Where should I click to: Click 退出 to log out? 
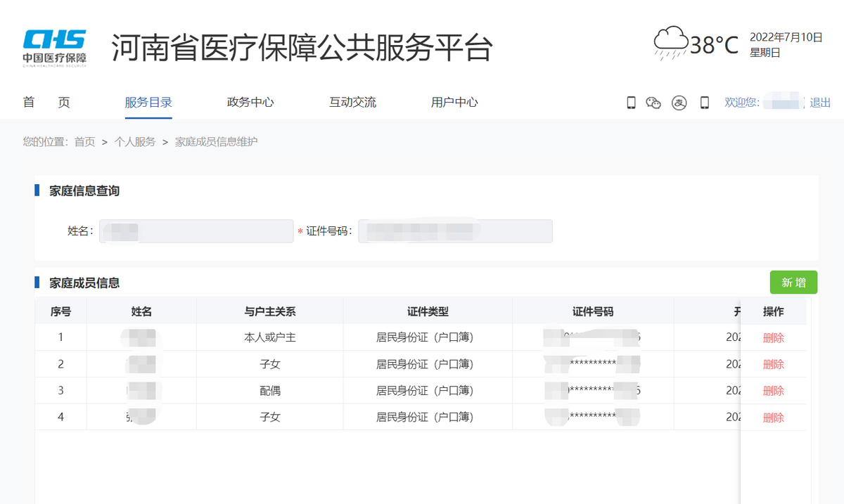tap(820, 102)
